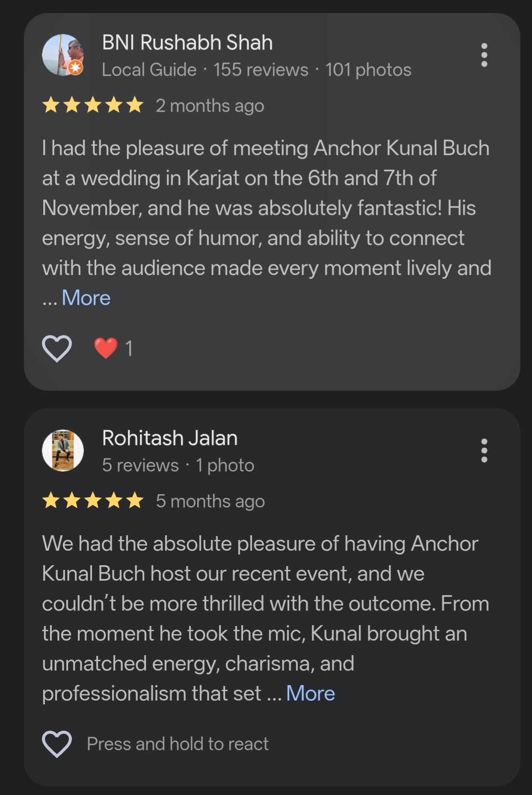The width and height of the screenshot is (532, 795).
Task: Tap the five-star rating on Rushabh Shah's review
Action: (x=93, y=105)
